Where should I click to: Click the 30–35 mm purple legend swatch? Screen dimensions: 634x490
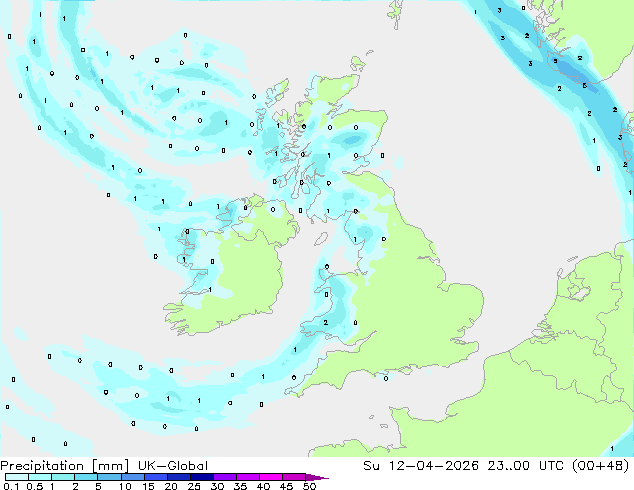(225, 477)
